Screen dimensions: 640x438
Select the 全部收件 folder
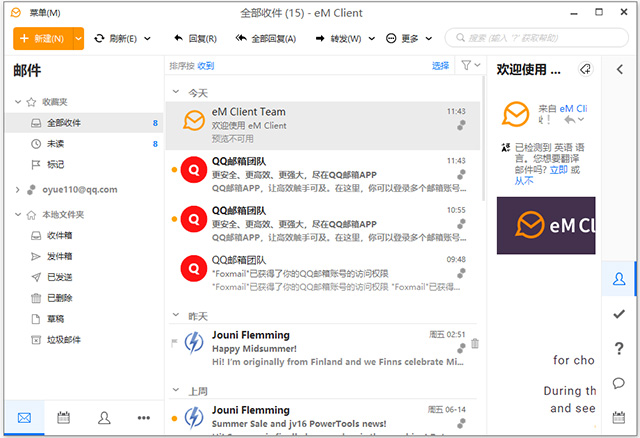pyautogui.click(x=84, y=123)
